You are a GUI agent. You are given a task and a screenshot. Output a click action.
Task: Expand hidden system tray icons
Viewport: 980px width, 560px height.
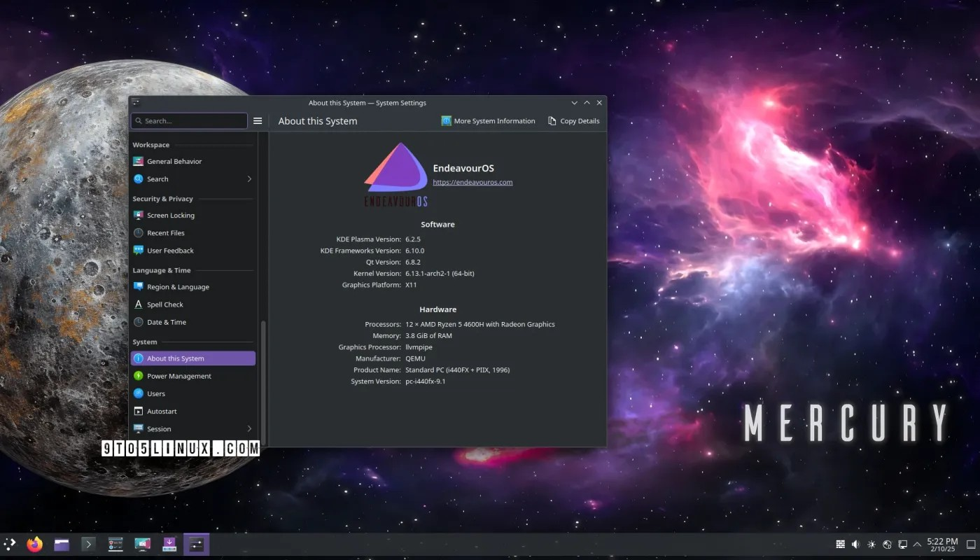[916, 543]
